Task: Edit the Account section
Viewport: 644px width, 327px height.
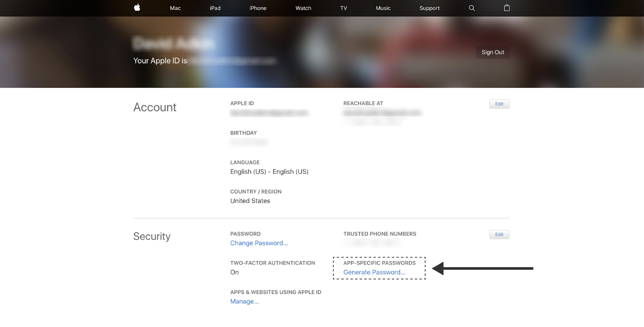Action: (499, 104)
